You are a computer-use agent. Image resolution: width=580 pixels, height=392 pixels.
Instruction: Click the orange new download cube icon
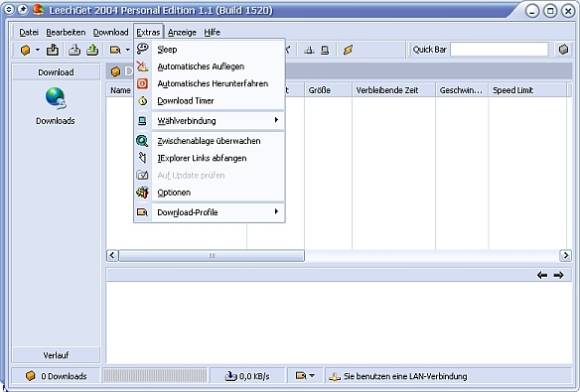26,50
